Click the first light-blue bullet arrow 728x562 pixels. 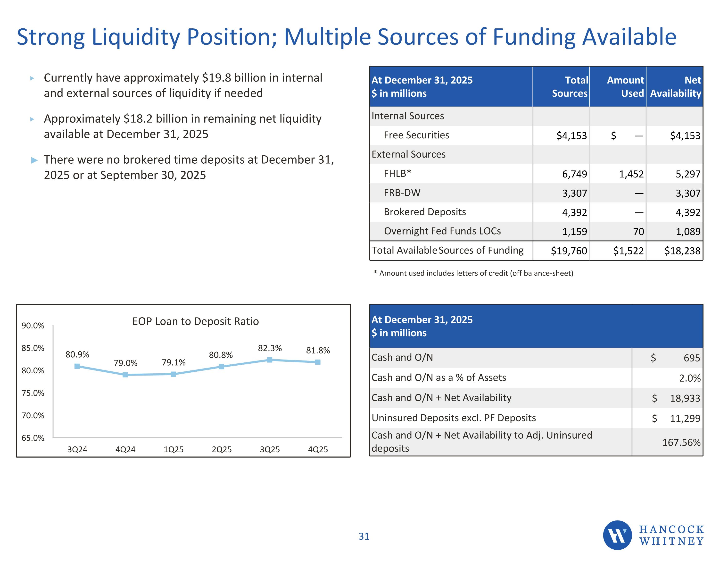coord(32,78)
